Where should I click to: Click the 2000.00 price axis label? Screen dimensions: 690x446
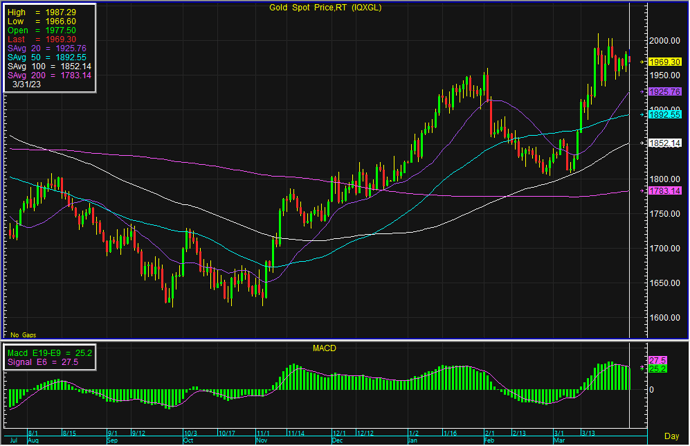pyautogui.click(x=663, y=41)
